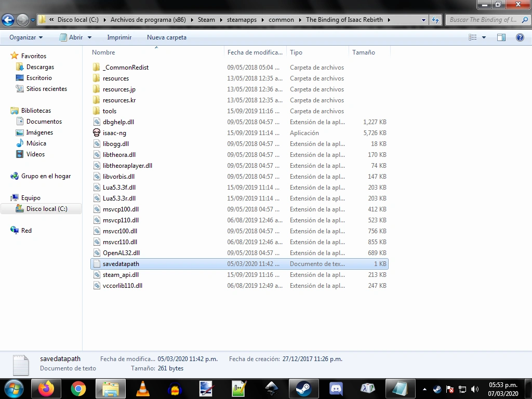Select Documentos under Bibliotecas

point(44,122)
